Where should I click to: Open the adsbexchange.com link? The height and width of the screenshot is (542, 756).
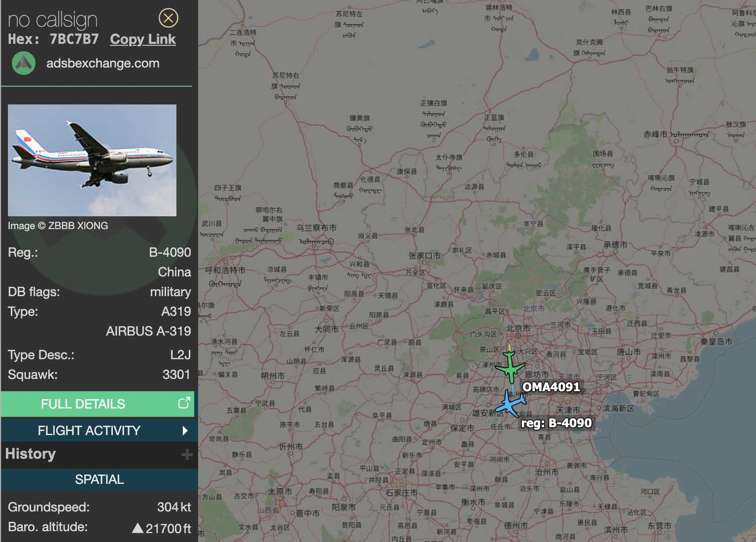tap(103, 63)
